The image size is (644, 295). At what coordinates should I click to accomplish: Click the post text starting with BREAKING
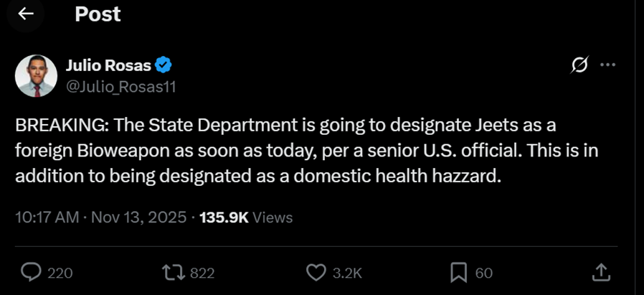click(x=306, y=151)
